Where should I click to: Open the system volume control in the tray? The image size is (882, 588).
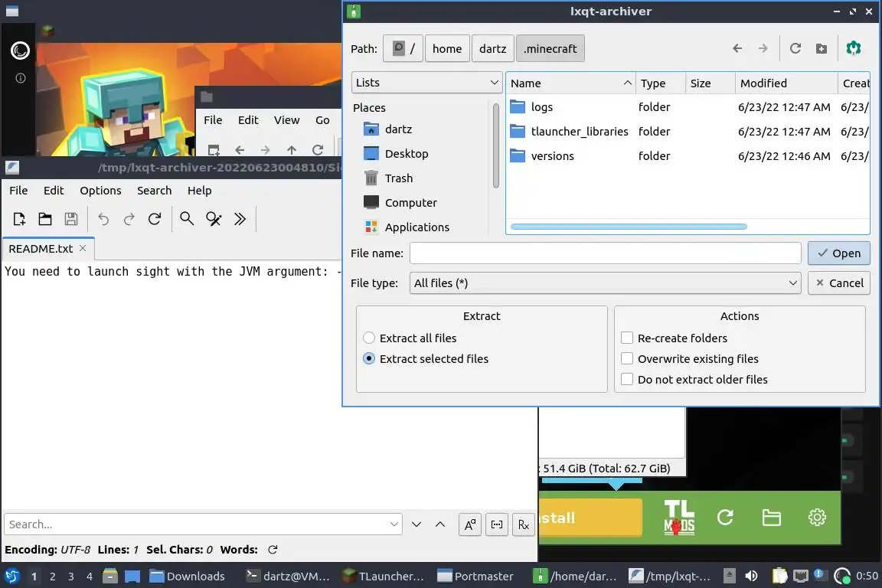751,576
